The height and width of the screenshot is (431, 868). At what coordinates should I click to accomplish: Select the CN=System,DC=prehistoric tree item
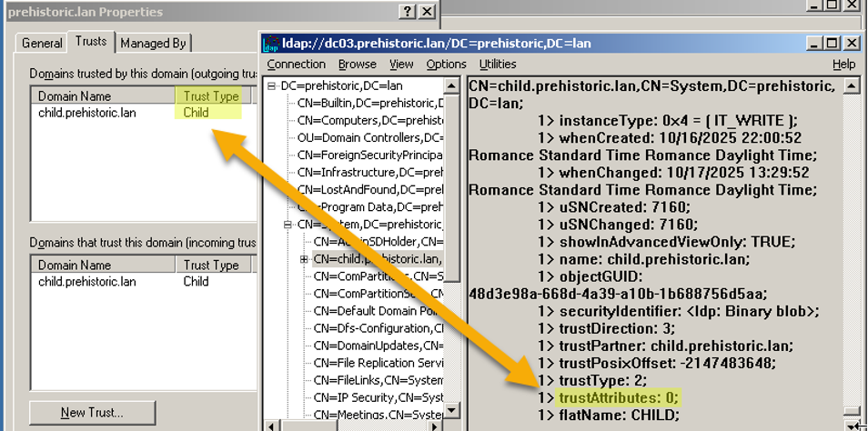click(370, 225)
